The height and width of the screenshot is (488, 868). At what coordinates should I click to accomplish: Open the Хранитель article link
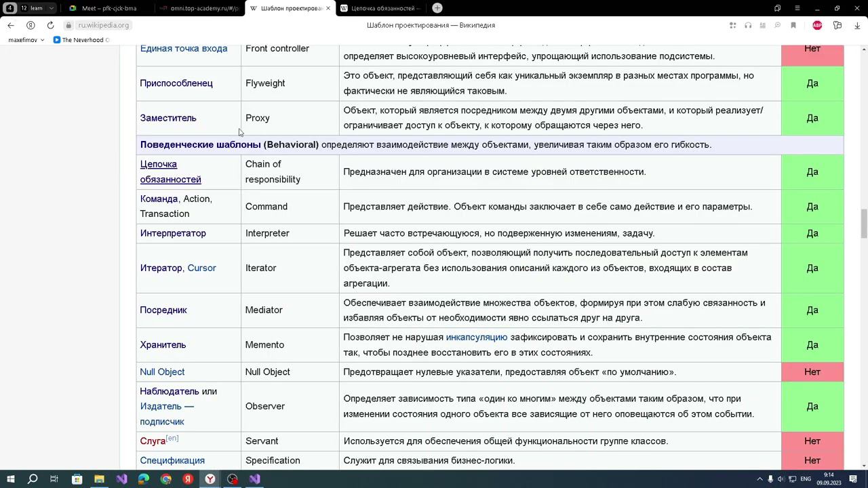(163, 344)
